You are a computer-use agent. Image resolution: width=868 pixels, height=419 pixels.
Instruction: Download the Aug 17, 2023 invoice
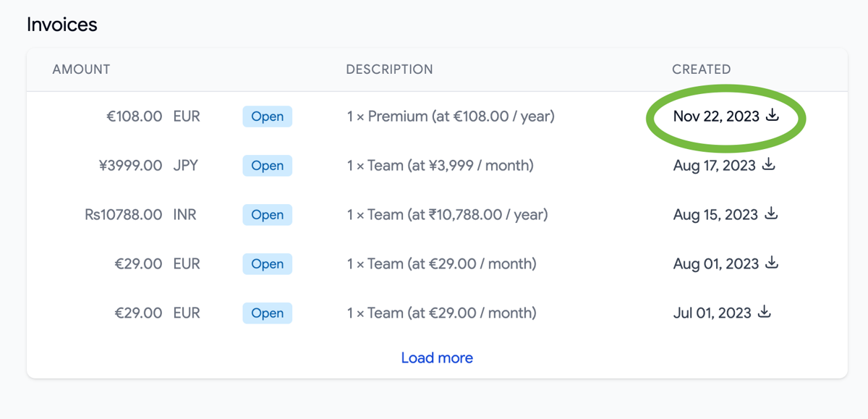[x=769, y=164]
